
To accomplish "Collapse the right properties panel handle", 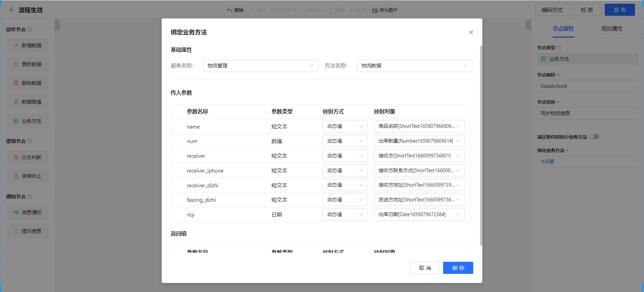I will (529, 25).
